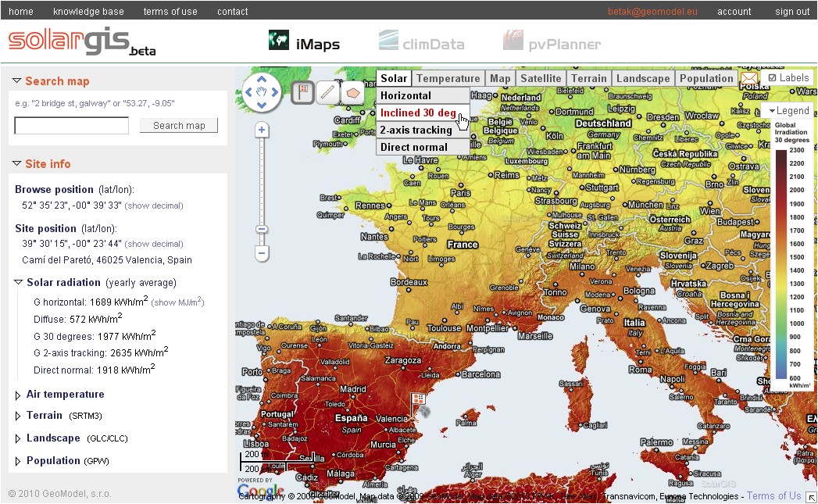Pan the map left arrow

pyautogui.click(x=248, y=92)
